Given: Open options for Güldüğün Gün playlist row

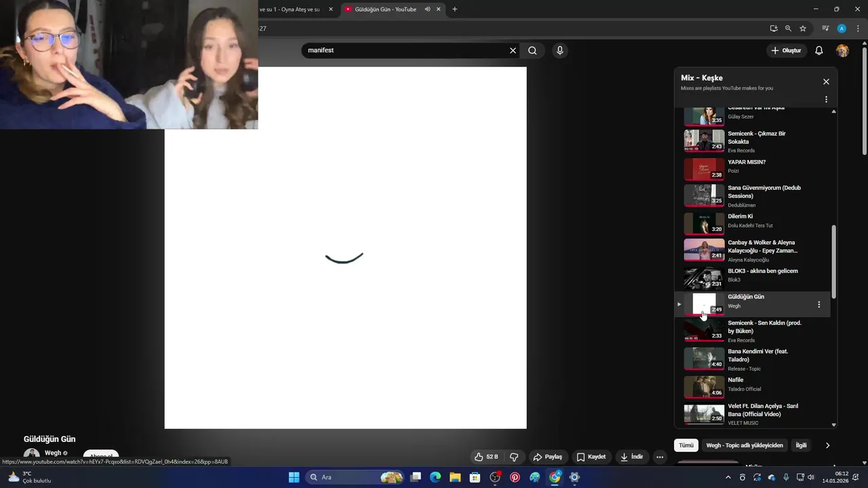Looking at the screenshot, I should point(818,304).
